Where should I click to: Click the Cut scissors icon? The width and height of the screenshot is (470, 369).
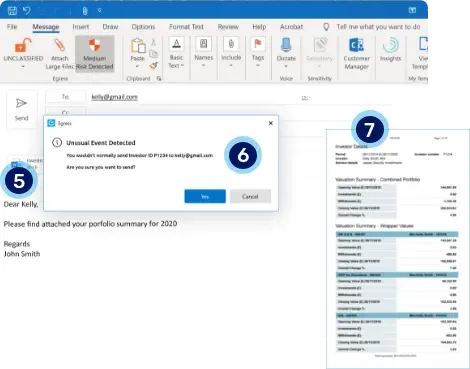(153, 42)
